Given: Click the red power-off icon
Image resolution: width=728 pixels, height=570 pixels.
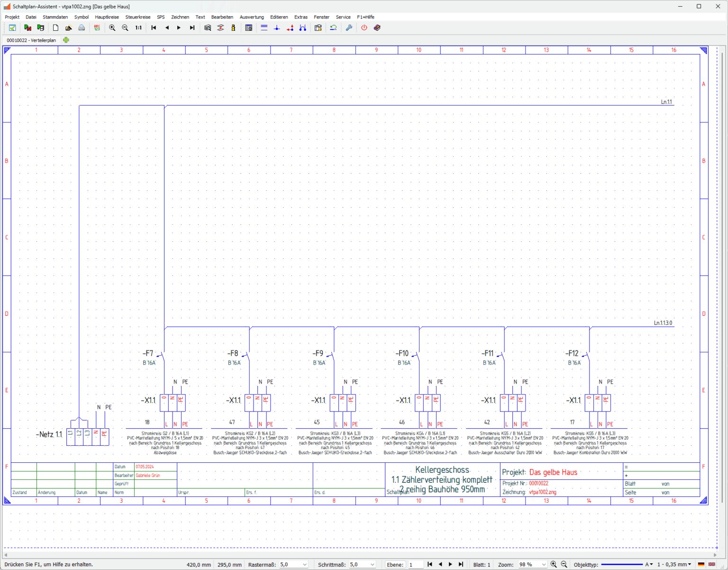Looking at the screenshot, I should 363,28.
